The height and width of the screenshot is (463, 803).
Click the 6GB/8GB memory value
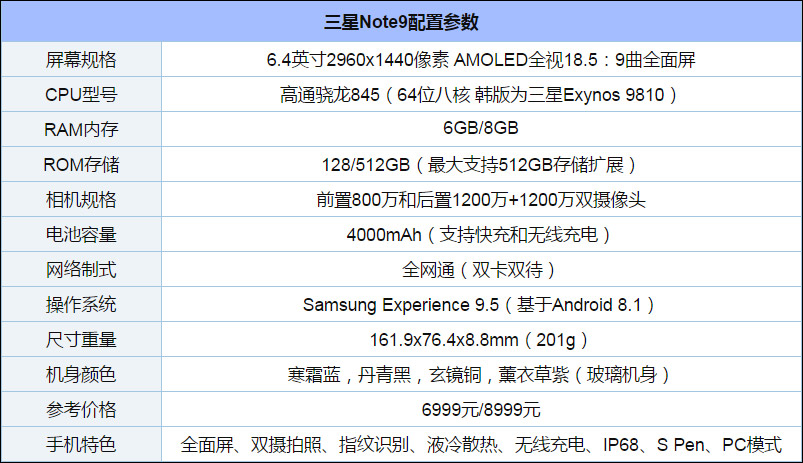click(481, 128)
